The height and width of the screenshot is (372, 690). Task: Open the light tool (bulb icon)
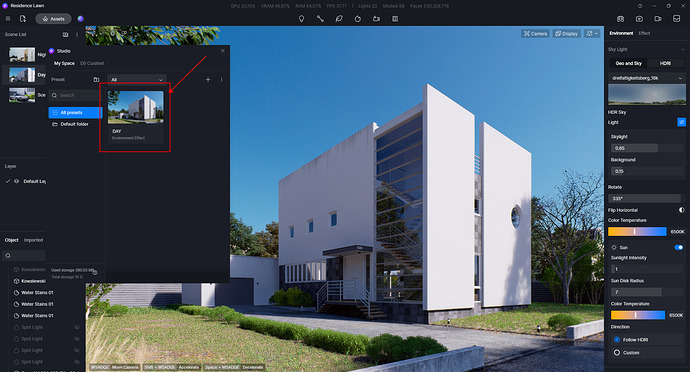tap(301, 19)
